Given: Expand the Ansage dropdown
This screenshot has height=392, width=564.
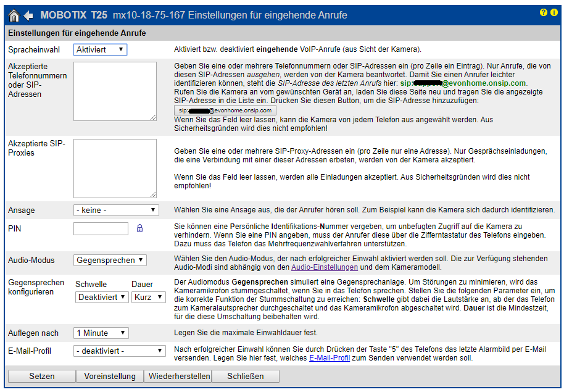Looking at the screenshot, I should point(116,211).
